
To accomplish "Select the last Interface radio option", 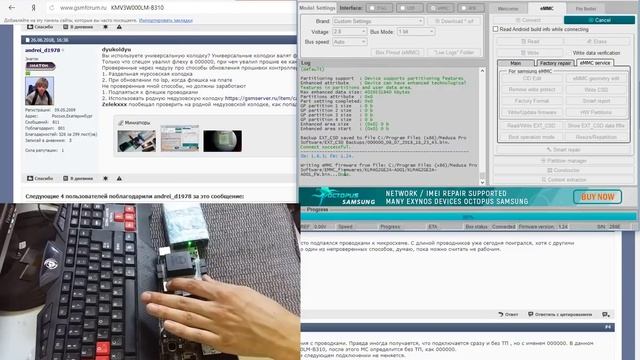I will pyautogui.click(x=471, y=8).
